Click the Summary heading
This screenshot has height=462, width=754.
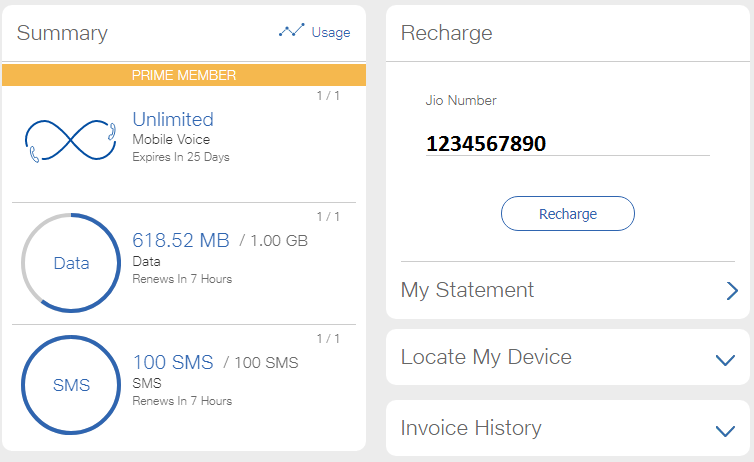click(62, 33)
